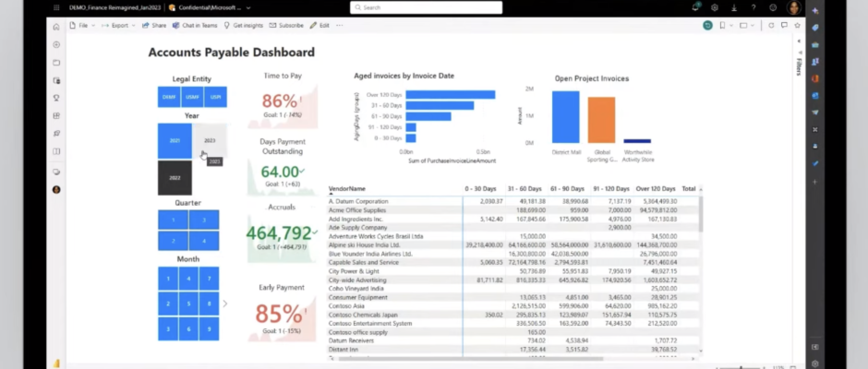Select Quarter 4 tile
The width and height of the screenshot is (868, 369).
204,241
